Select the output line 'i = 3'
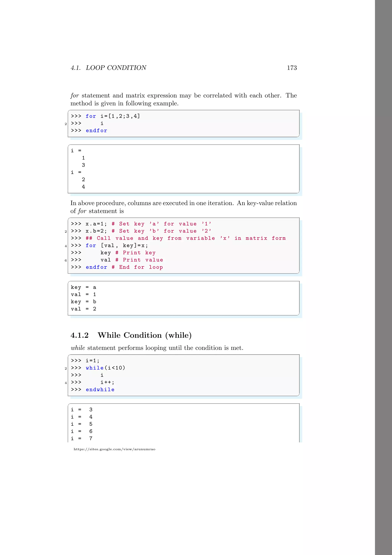392x555 pixels. [x=82, y=410]
